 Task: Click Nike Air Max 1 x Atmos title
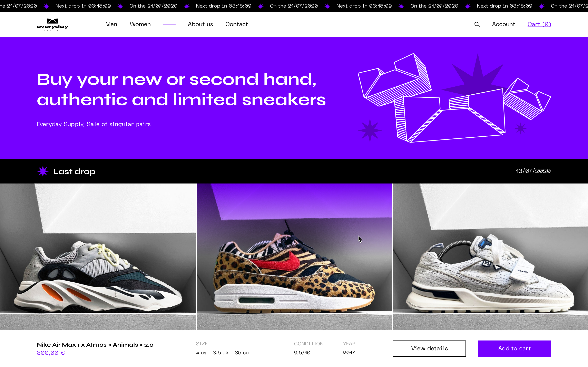(95, 345)
